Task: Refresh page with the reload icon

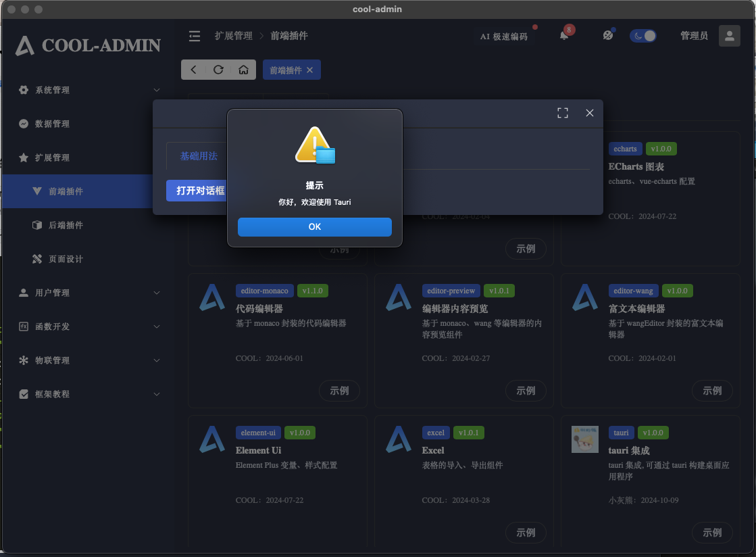Action: (218, 70)
